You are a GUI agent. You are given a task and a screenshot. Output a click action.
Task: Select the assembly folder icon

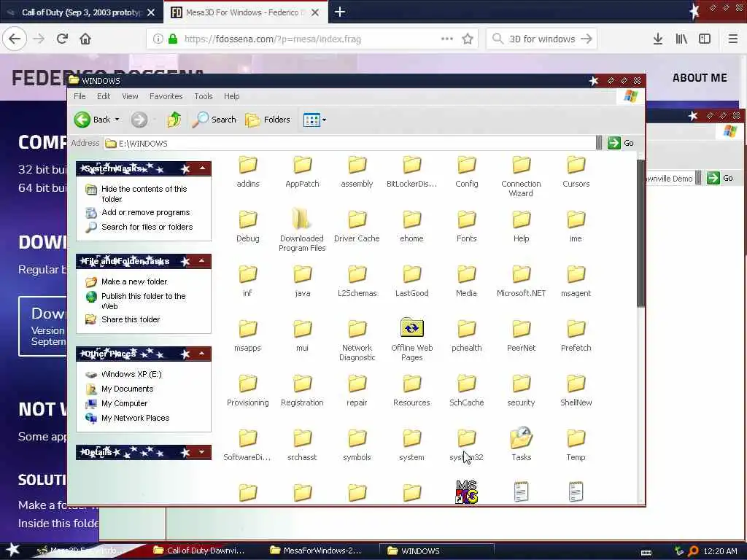pos(357,166)
